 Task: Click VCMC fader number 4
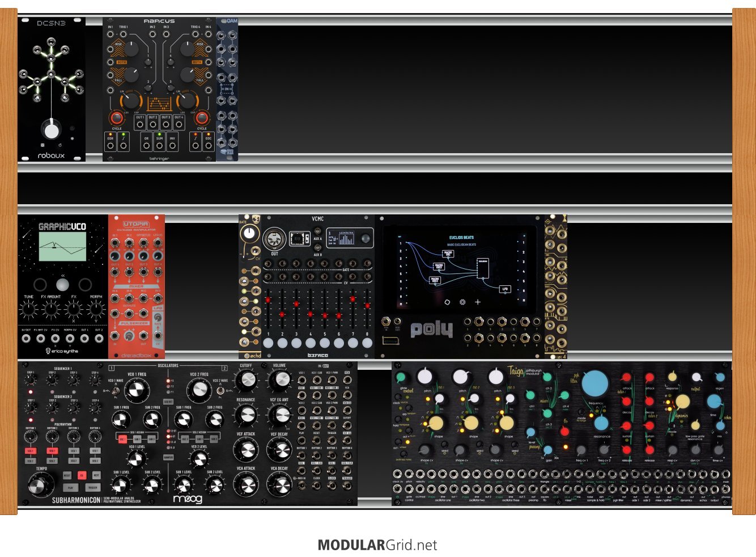311,314
